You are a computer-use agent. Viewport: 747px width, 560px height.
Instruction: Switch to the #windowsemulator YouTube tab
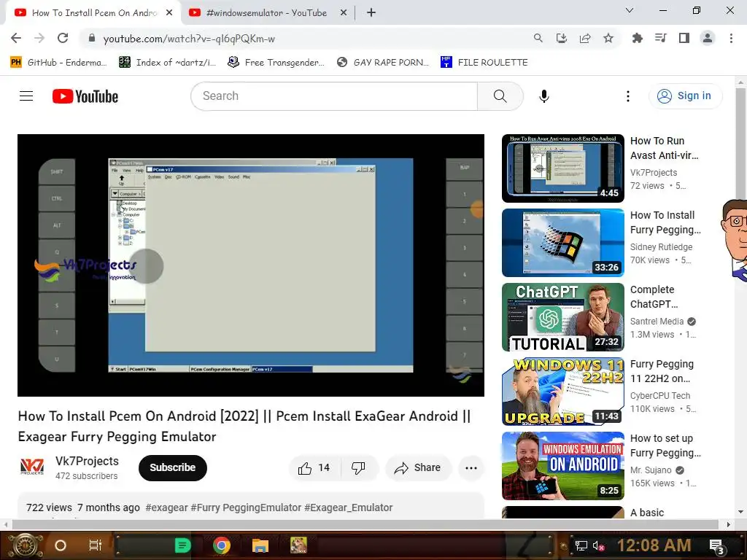[267, 13]
